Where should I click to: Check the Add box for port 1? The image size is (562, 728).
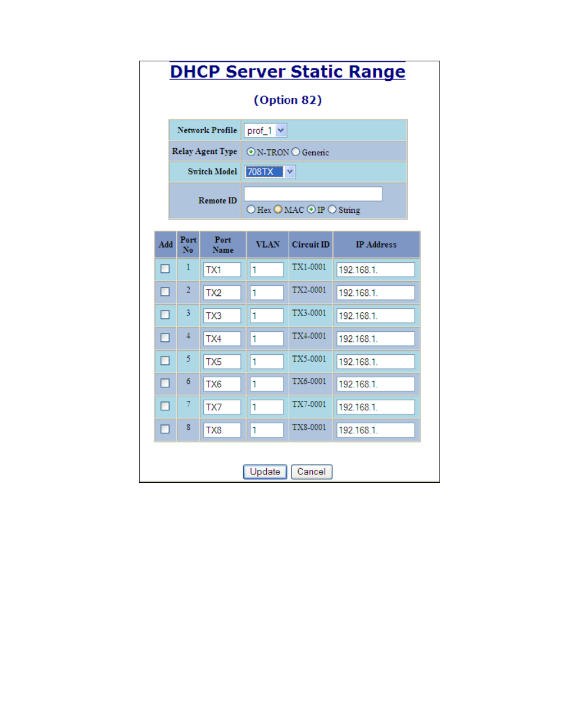pos(165,269)
